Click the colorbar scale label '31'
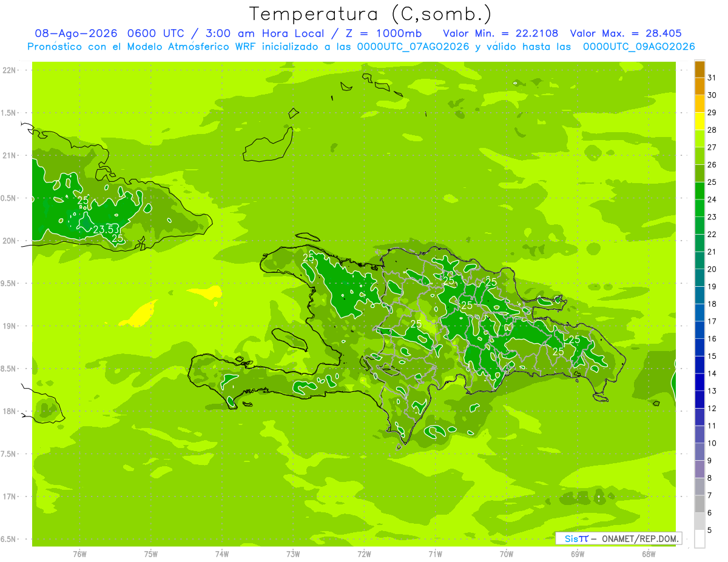Image resolution: width=728 pixels, height=562 pixels. click(x=712, y=78)
